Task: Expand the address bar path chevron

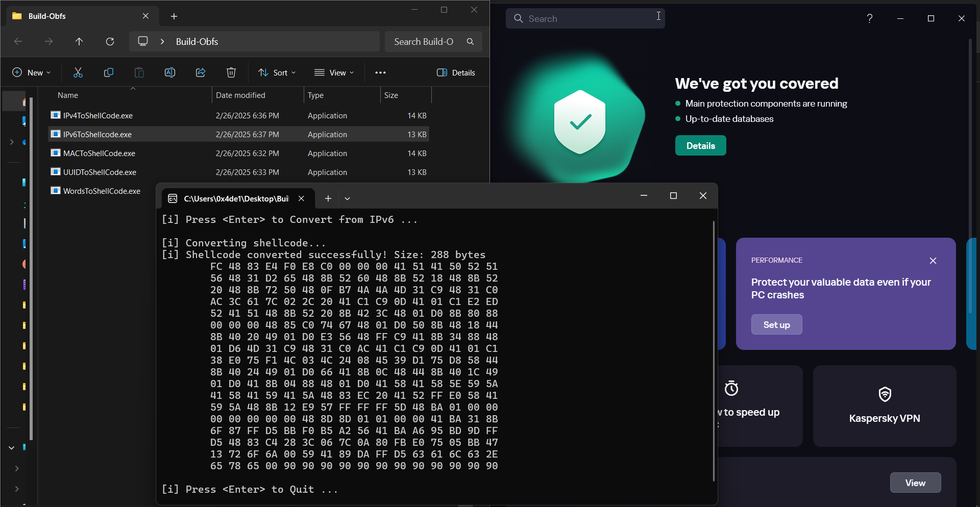Action: [x=162, y=41]
